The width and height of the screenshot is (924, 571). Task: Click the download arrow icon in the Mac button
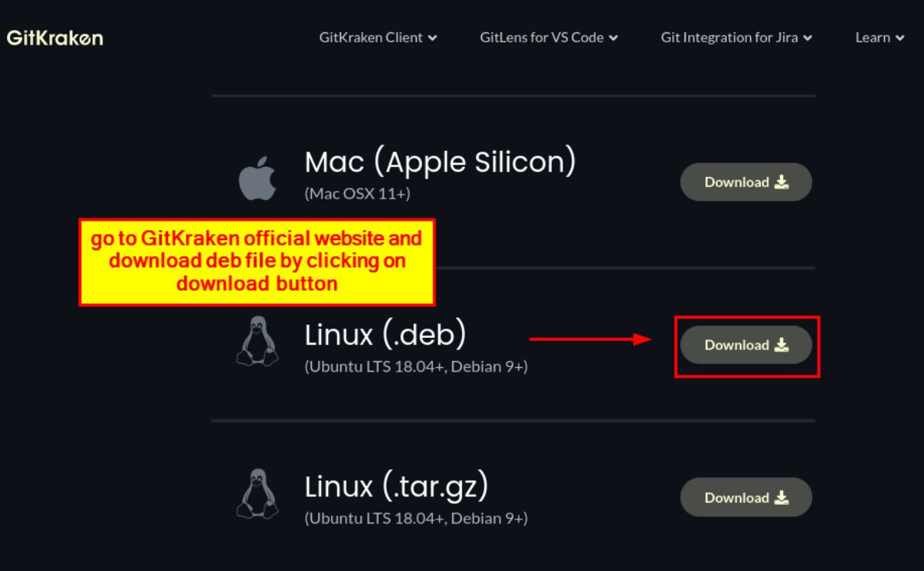[x=782, y=182]
